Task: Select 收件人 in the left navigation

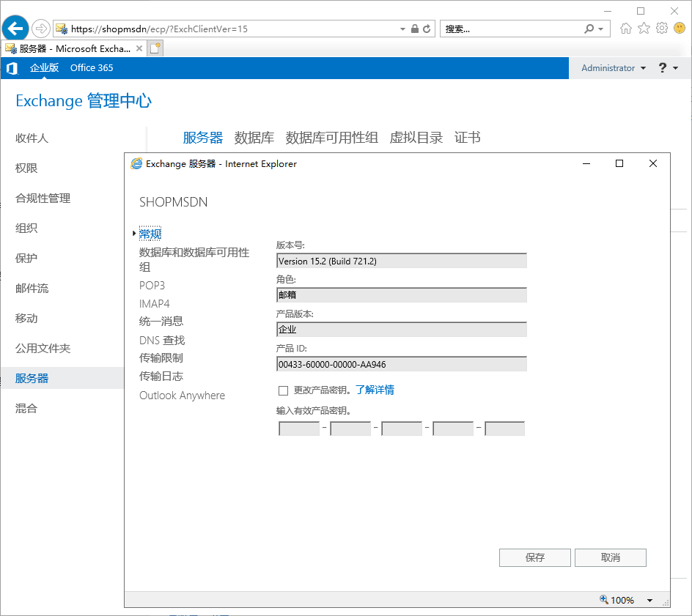Action: pyautogui.click(x=32, y=138)
